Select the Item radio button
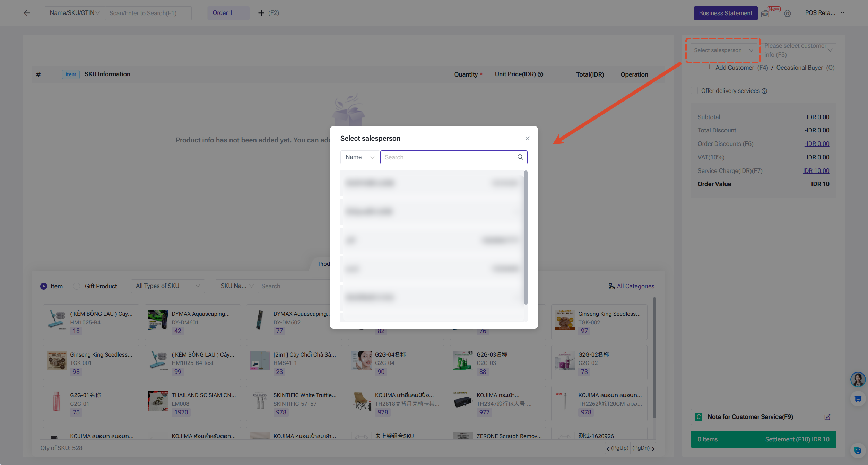This screenshot has width=868, height=465. [44, 286]
